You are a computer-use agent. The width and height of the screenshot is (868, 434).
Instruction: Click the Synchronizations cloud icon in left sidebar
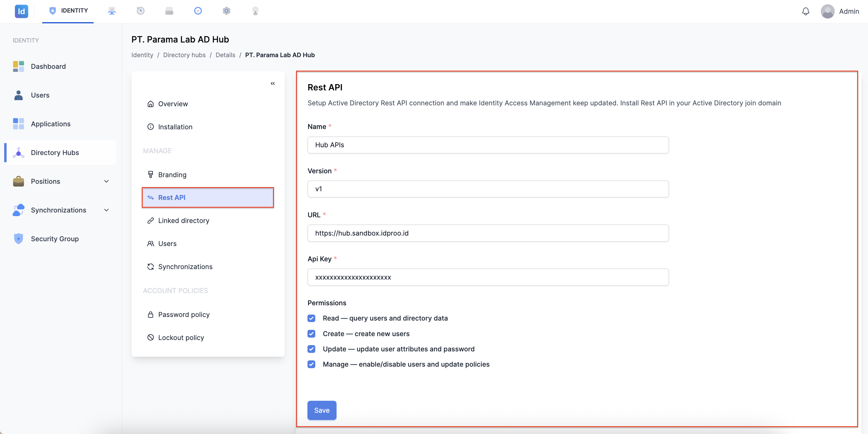pos(19,210)
